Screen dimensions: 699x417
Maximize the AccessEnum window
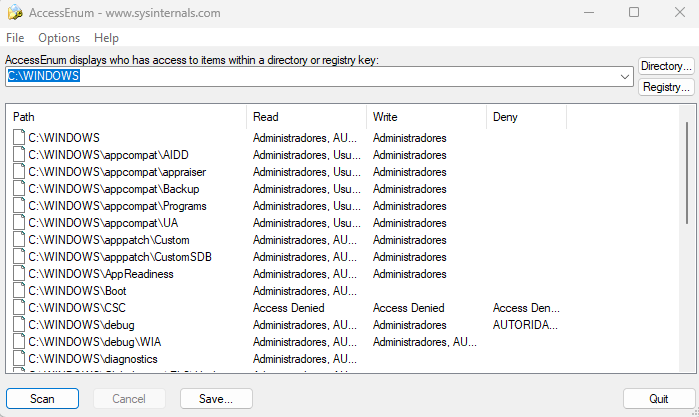tap(634, 12)
